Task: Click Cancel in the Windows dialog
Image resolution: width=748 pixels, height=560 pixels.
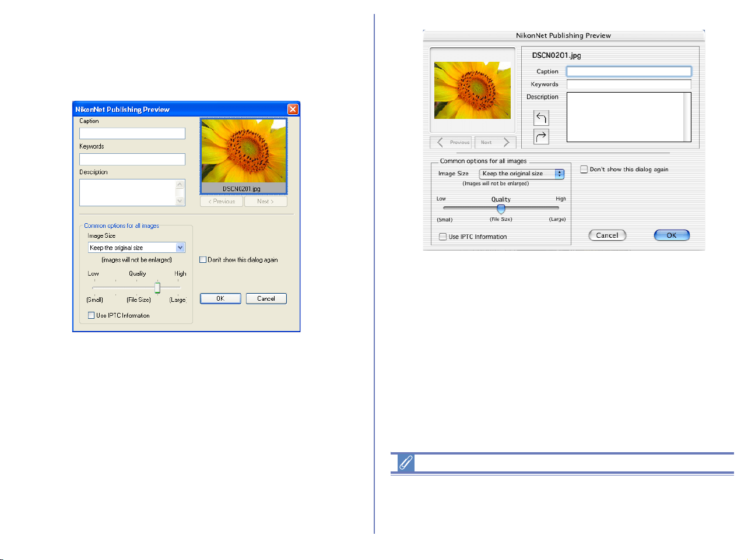Action: pos(266,298)
